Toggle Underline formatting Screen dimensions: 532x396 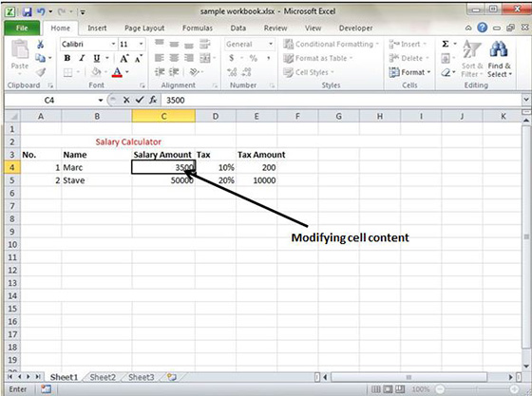pyautogui.click(x=97, y=58)
